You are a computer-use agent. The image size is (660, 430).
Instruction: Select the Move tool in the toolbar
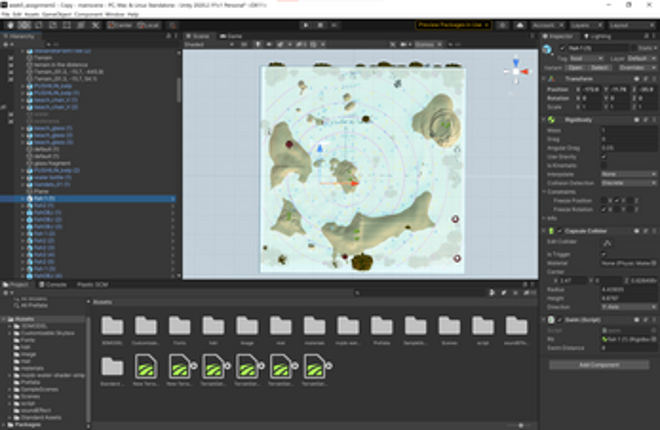click(24, 25)
